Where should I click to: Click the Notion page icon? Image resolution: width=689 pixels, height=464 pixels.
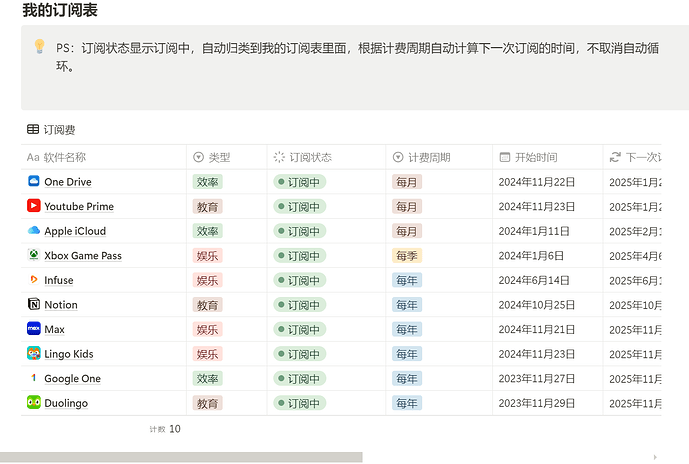point(33,304)
